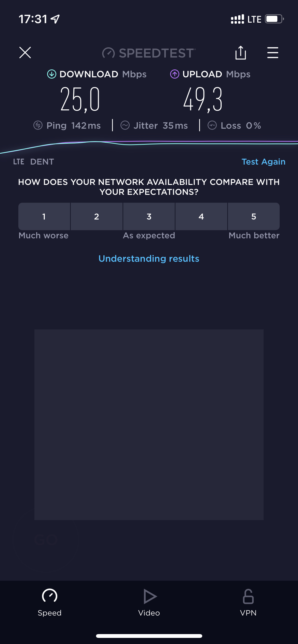
Task: Tap the purple upload arrow icon
Action: (175, 74)
